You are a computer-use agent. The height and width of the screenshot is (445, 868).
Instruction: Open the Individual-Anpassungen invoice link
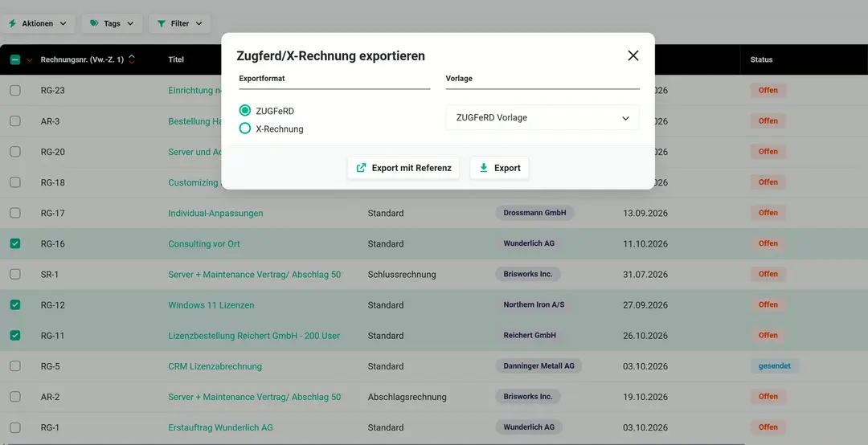click(x=215, y=213)
